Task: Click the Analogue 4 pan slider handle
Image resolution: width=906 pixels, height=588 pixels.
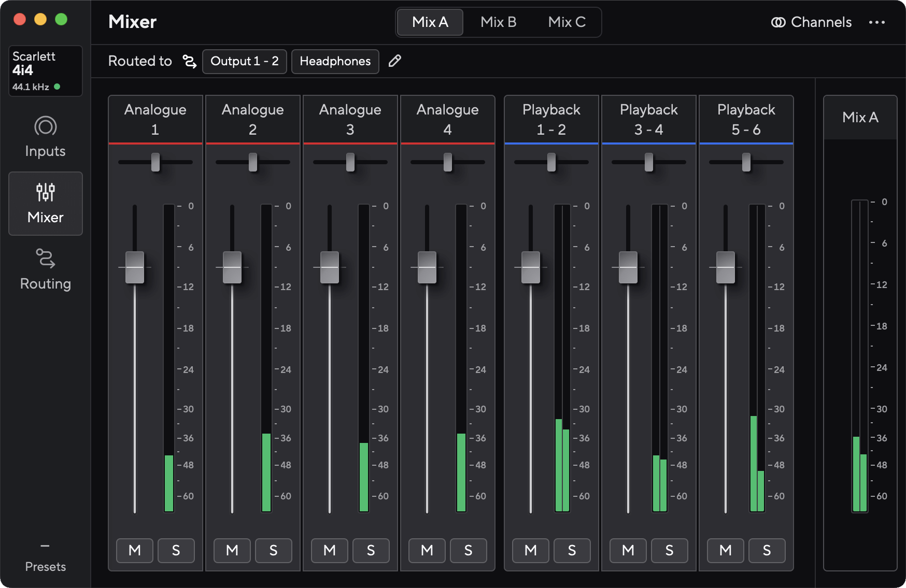Action: click(448, 162)
